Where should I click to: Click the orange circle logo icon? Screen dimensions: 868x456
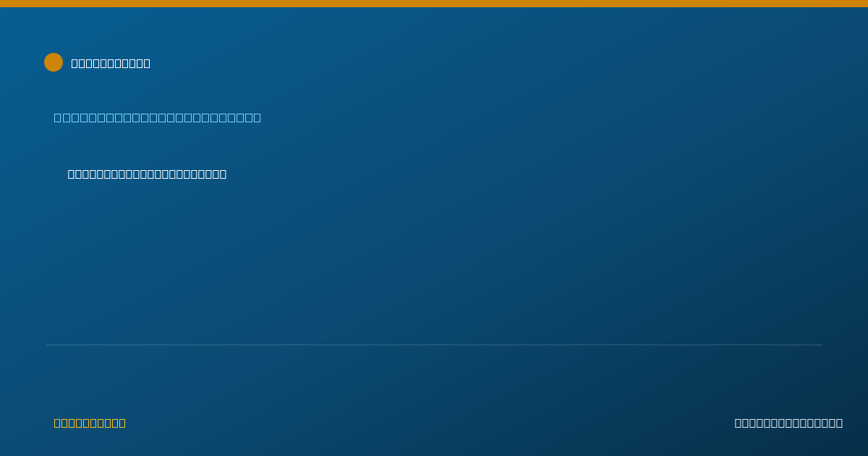pos(54,62)
